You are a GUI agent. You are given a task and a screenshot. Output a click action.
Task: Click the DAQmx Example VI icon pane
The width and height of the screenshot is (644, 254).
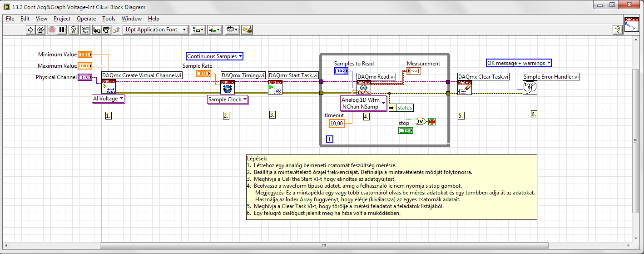tap(632, 25)
